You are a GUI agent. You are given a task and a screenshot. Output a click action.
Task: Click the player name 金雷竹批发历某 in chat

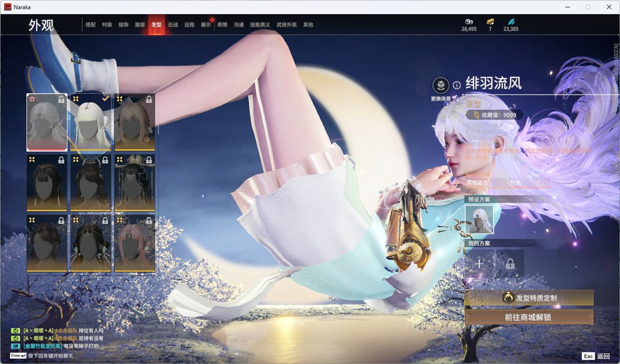click(43, 346)
